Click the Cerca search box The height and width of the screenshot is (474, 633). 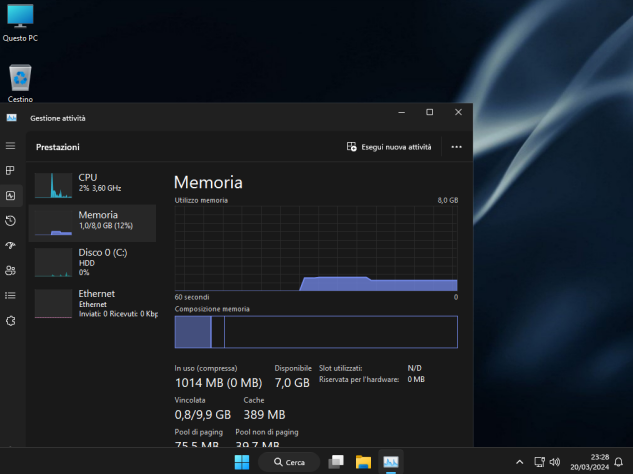coord(289,462)
